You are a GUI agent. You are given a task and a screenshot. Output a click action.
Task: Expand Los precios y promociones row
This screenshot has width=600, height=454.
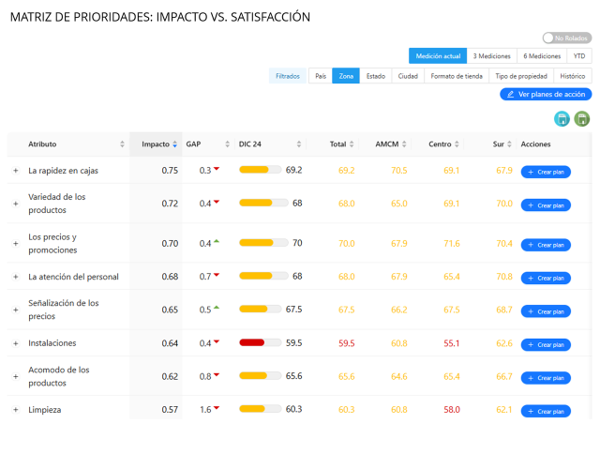16,243
